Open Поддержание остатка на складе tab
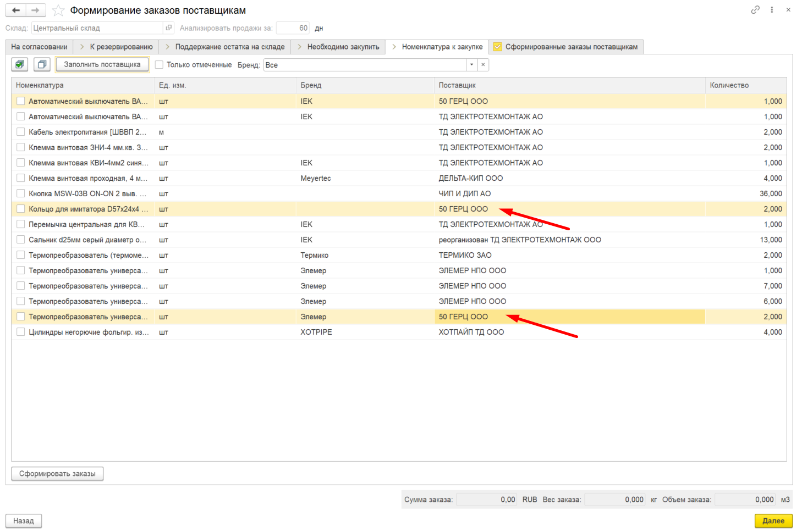 coord(225,47)
